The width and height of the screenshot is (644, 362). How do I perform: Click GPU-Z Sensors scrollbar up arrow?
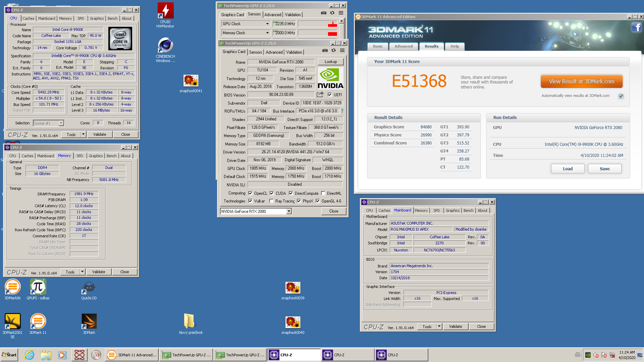click(341, 21)
